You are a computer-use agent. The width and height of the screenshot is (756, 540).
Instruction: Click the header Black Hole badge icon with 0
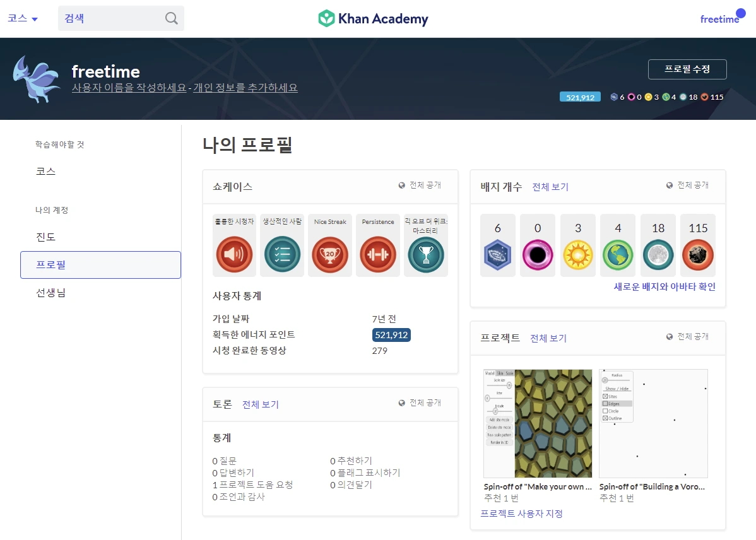(x=631, y=97)
